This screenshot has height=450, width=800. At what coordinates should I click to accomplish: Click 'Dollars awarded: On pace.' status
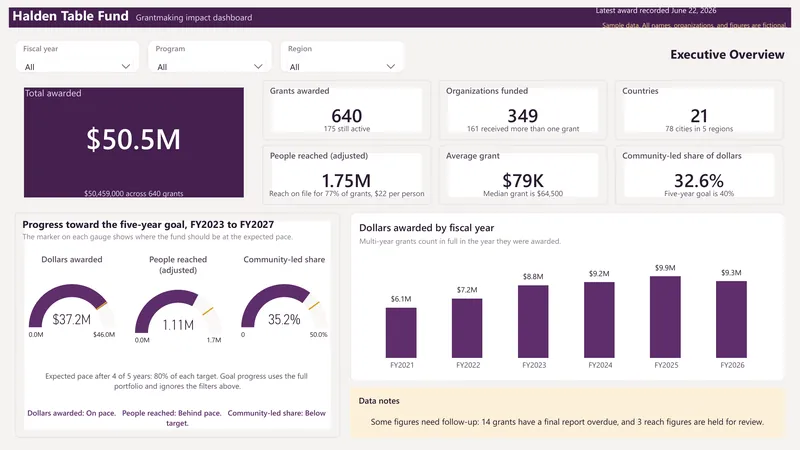[71, 413]
